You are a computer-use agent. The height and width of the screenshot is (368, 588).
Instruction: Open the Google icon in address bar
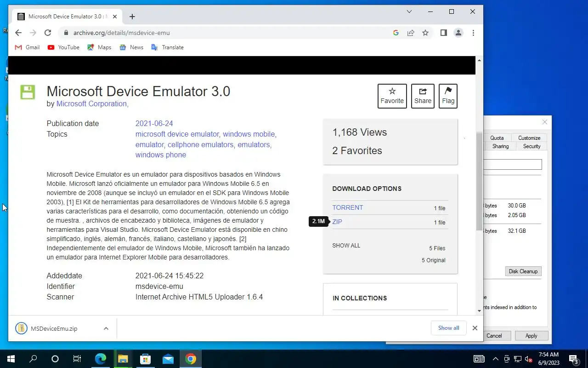tap(396, 33)
